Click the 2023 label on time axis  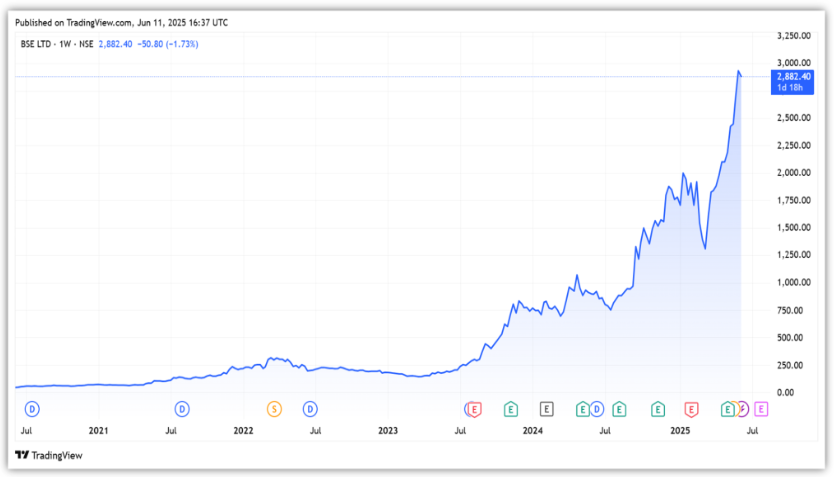tap(388, 431)
